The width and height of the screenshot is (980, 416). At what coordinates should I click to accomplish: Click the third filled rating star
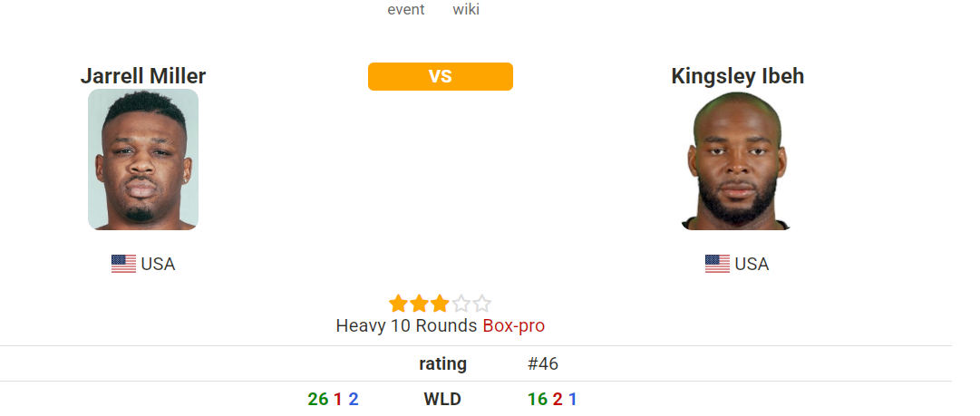440,304
